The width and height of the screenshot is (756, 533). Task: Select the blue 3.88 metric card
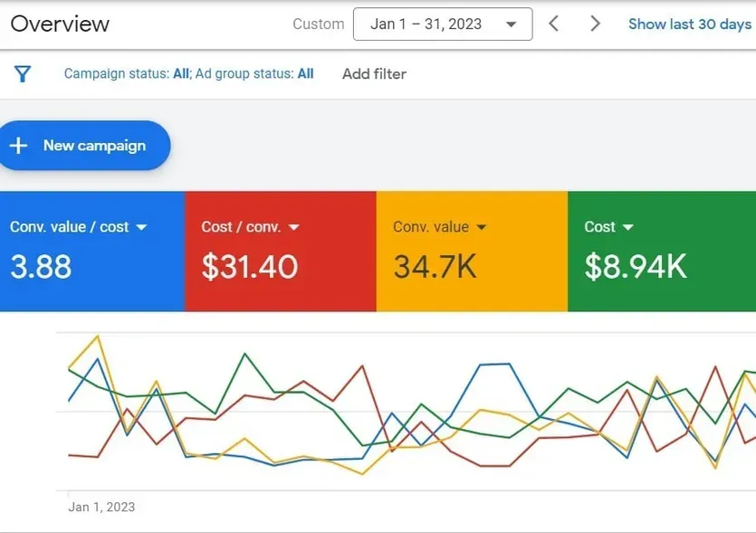coord(92,251)
